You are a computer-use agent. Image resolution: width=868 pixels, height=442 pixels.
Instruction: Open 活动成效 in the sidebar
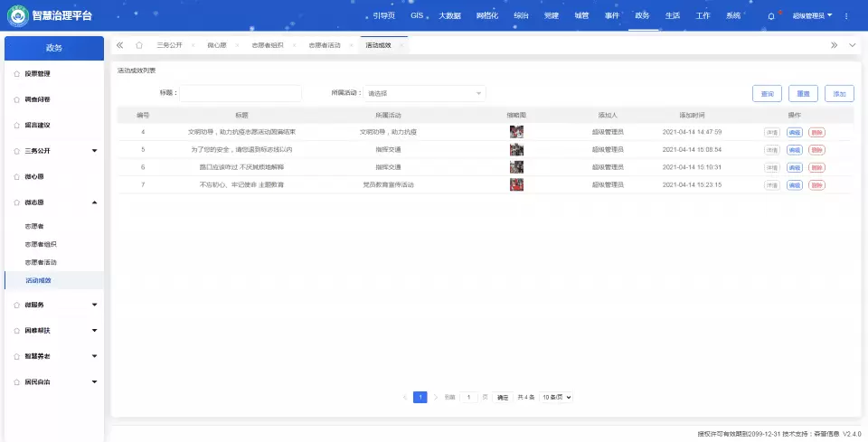coord(38,280)
